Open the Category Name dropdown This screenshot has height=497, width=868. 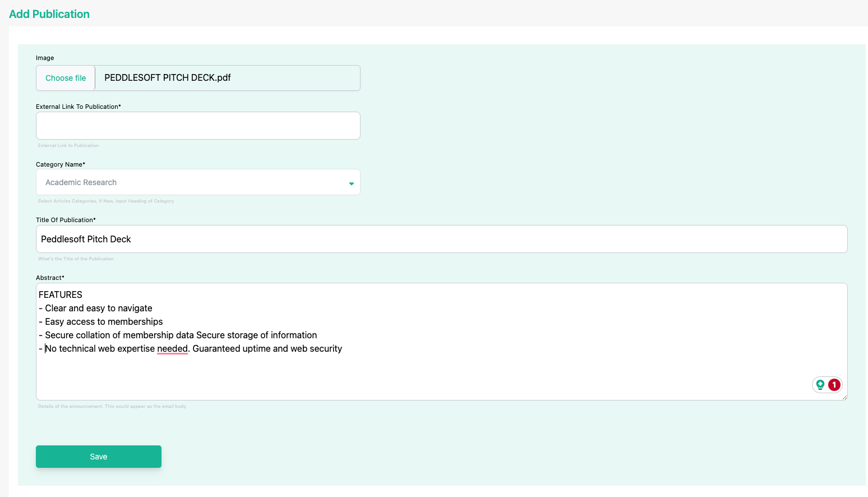198,182
